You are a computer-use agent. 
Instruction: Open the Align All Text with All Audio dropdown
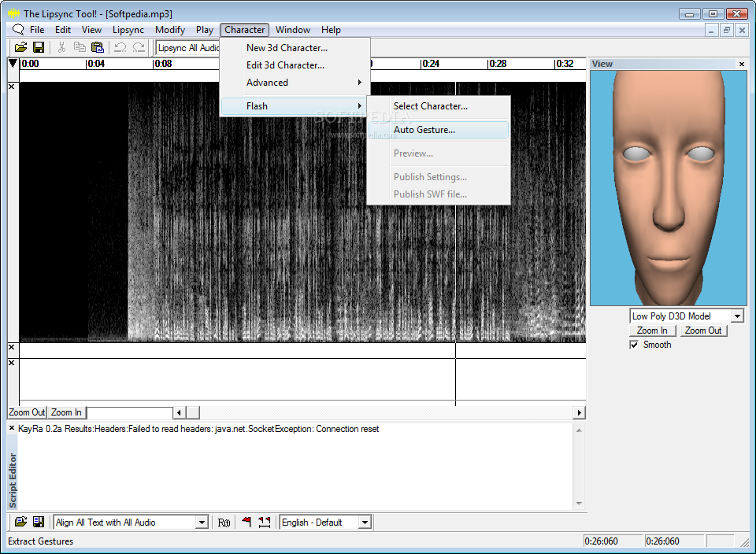click(202, 523)
